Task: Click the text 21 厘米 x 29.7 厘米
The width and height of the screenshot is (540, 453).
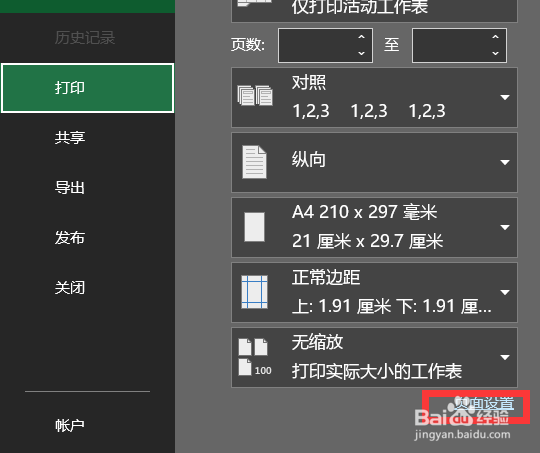Action: coord(367,241)
